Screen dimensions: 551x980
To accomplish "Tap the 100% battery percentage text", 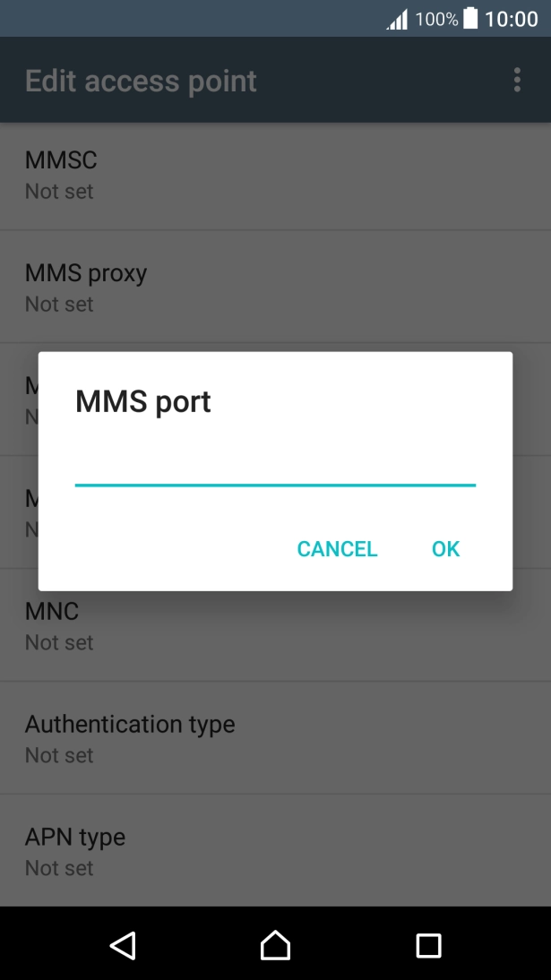I will click(436, 19).
